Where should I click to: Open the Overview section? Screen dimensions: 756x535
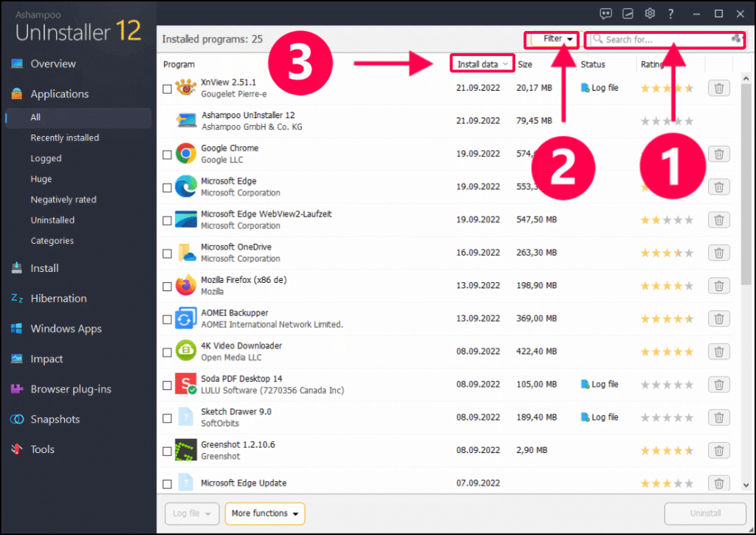coord(53,64)
